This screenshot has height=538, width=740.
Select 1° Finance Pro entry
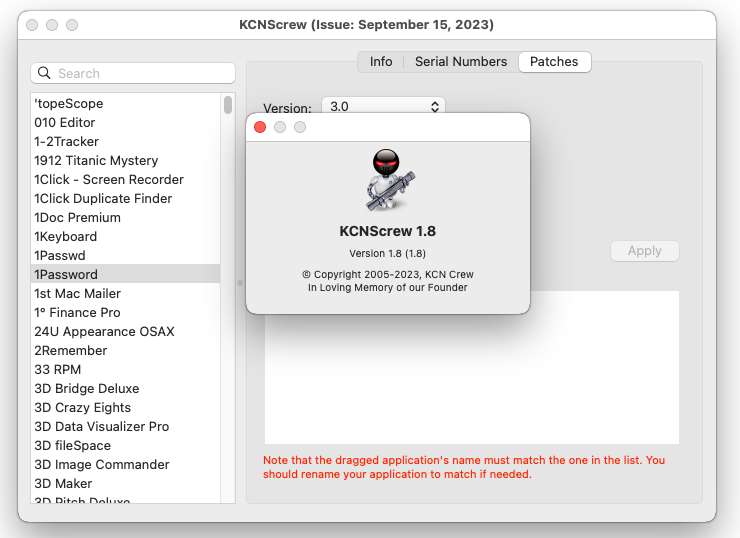126,312
